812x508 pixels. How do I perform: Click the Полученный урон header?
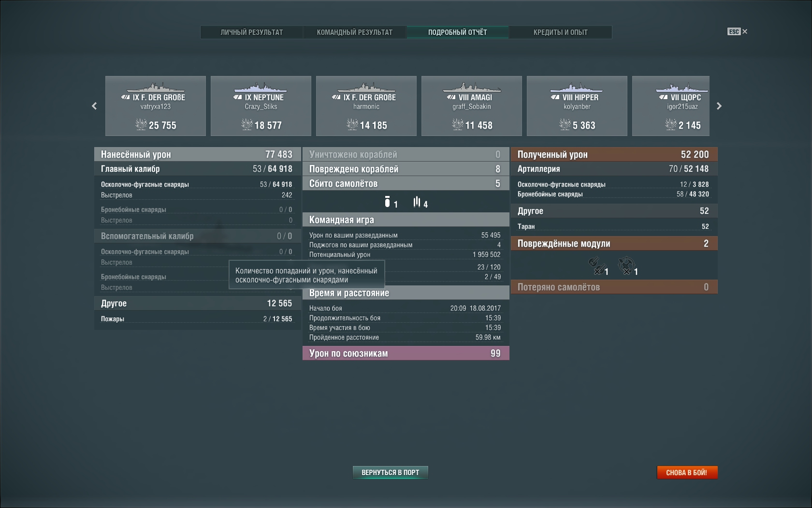coord(614,154)
